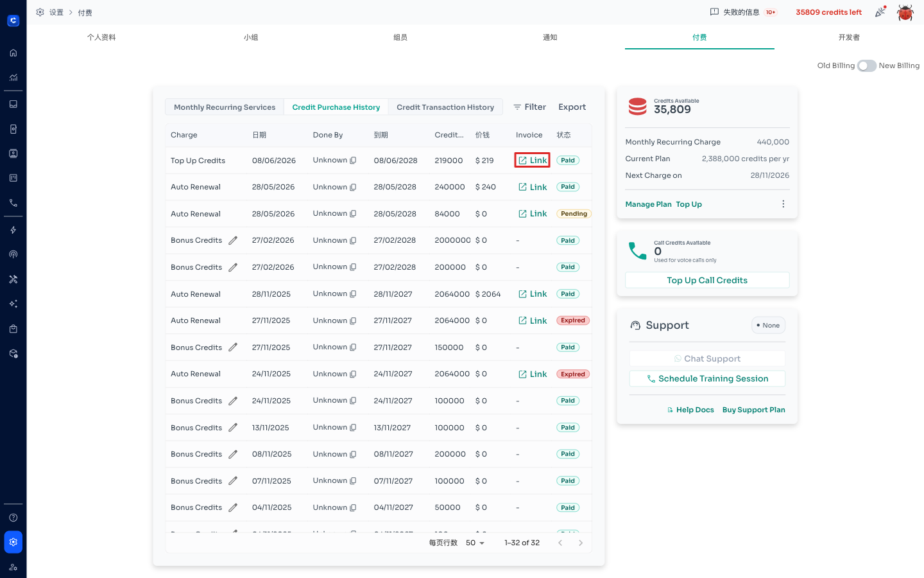Switch to the 个人资料 tab
This screenshot has height=578, width=924.
point(101,37)
